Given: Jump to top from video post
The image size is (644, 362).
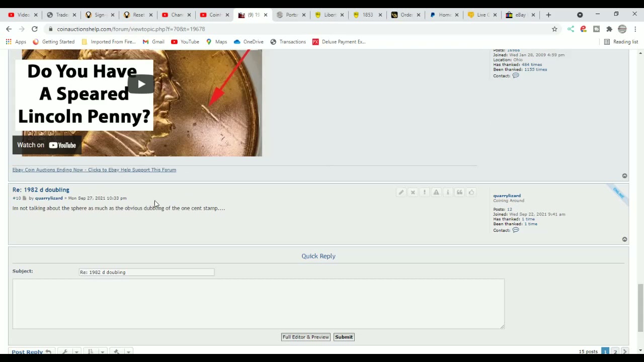Looking at the screenshot, I should (x=624, y=175).
